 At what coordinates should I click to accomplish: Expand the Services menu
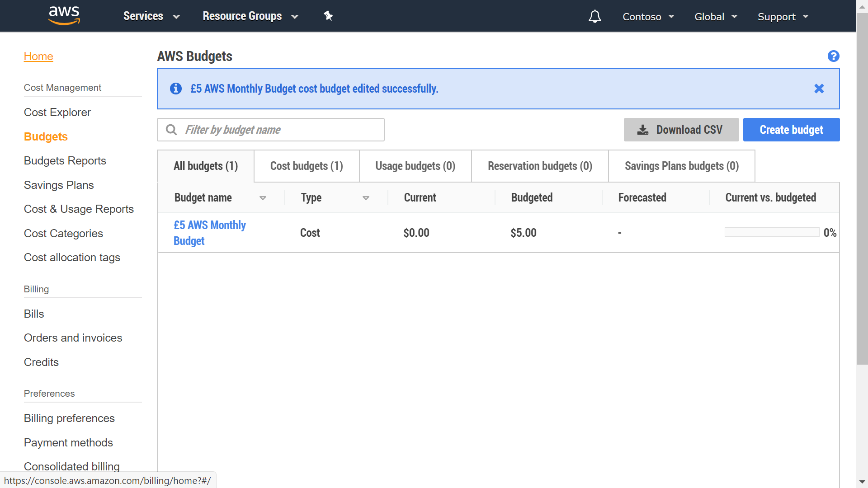click(x=152, y=16)
